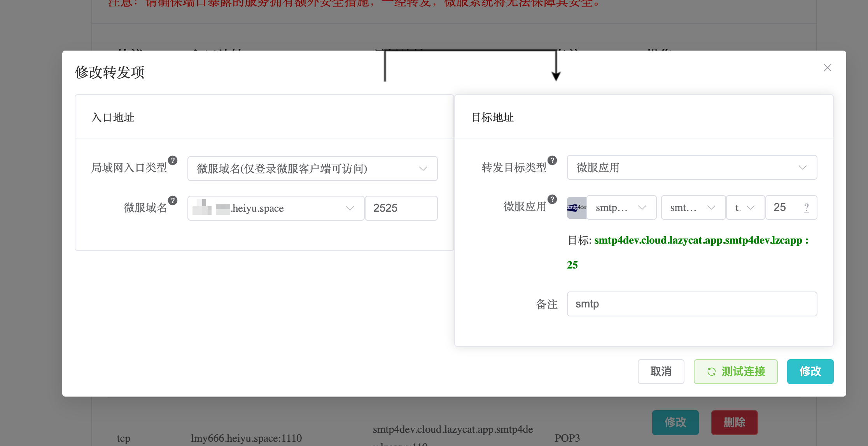Show help for 微服应用 label
Viewport: 868px width, 446px height.
click(552, 199)
